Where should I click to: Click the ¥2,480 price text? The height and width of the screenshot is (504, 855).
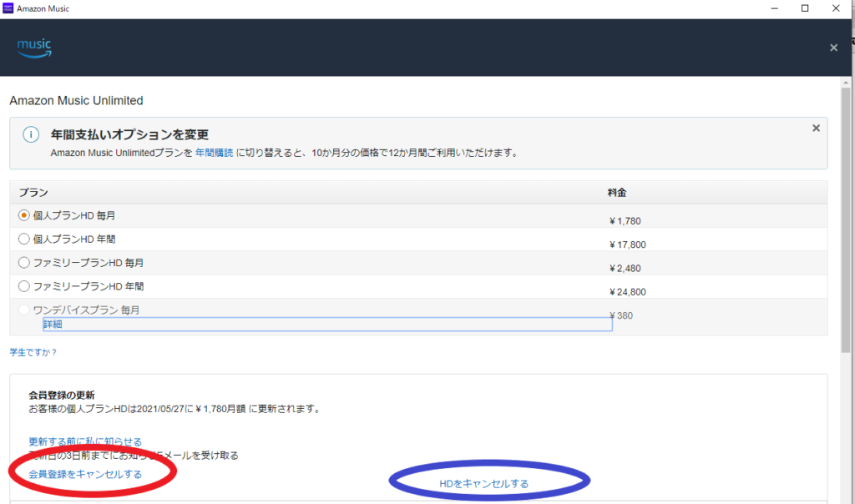(625, 269)
